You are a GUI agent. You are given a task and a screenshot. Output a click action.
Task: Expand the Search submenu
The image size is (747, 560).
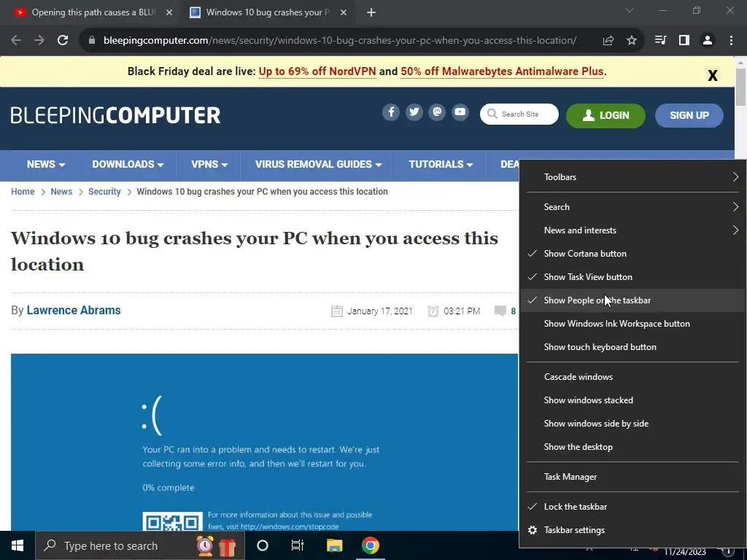coord(632,206)
